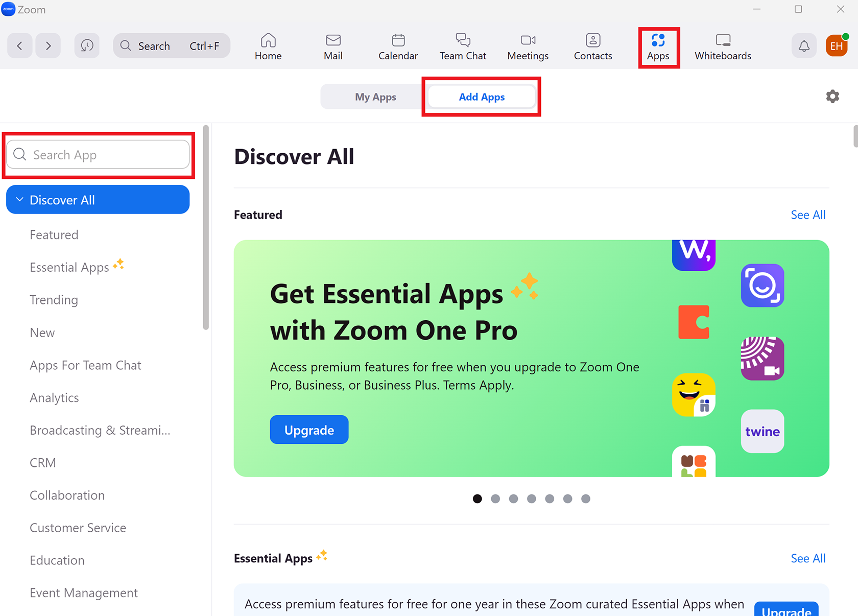Image resolution: width=858 pixels, height=616 pixels.
Task: Minimize the Zoom window
Action: tap(757, 9)
